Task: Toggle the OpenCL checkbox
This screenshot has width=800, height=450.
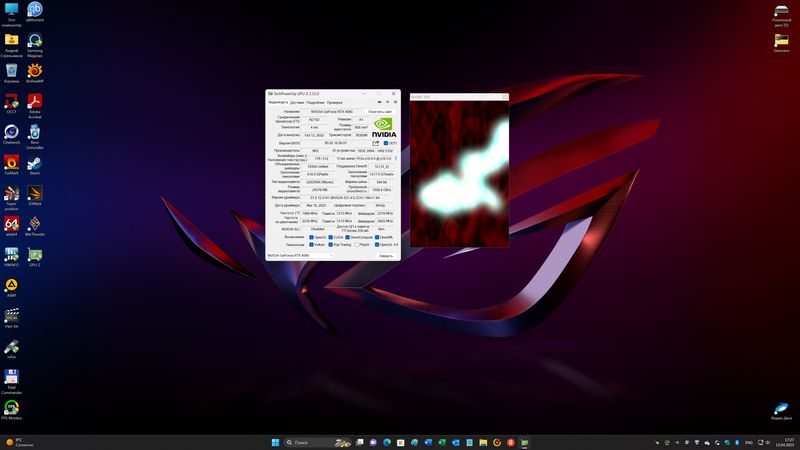Action: (311, 237)
